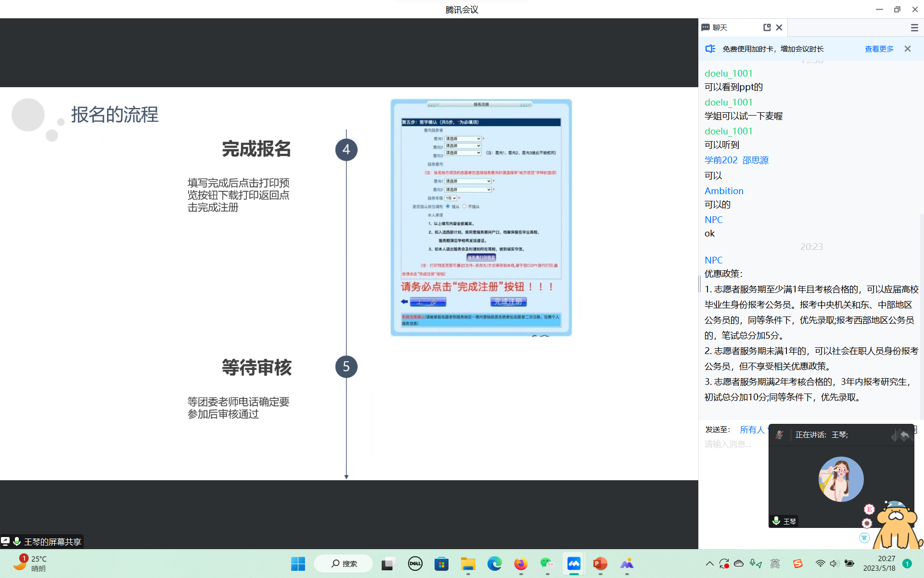
Task: Click the return arrow in speaker window
Action: coord(905,435)
